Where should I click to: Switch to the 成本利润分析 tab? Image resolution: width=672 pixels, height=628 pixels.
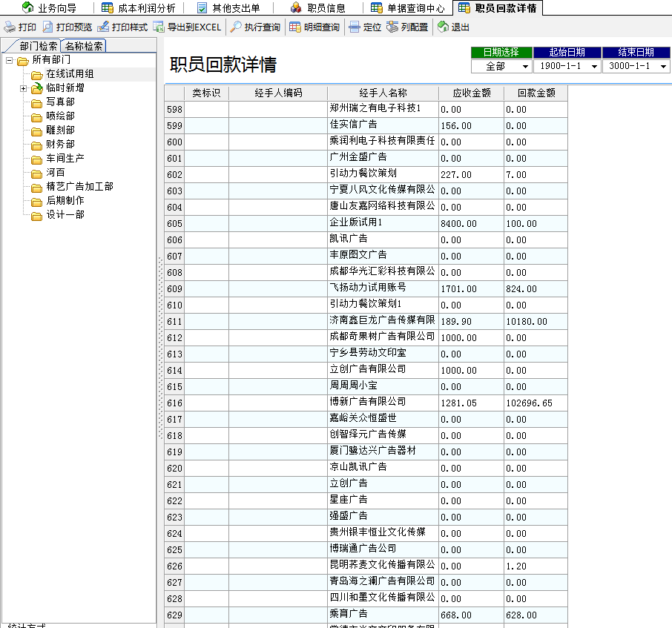[x=139, y=8]
